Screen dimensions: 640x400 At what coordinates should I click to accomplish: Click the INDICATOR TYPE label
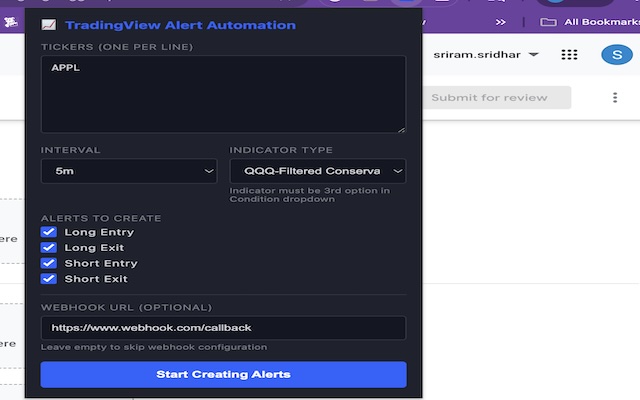tap(281, 150)
